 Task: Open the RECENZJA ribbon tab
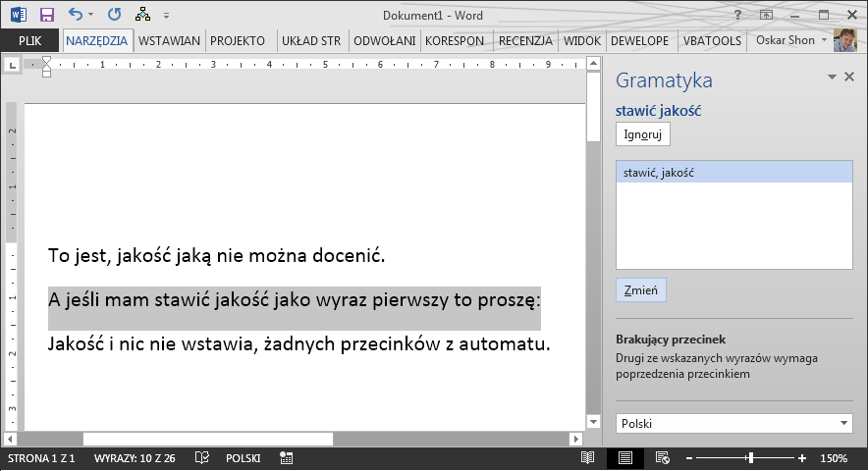[x=525, y=41]
